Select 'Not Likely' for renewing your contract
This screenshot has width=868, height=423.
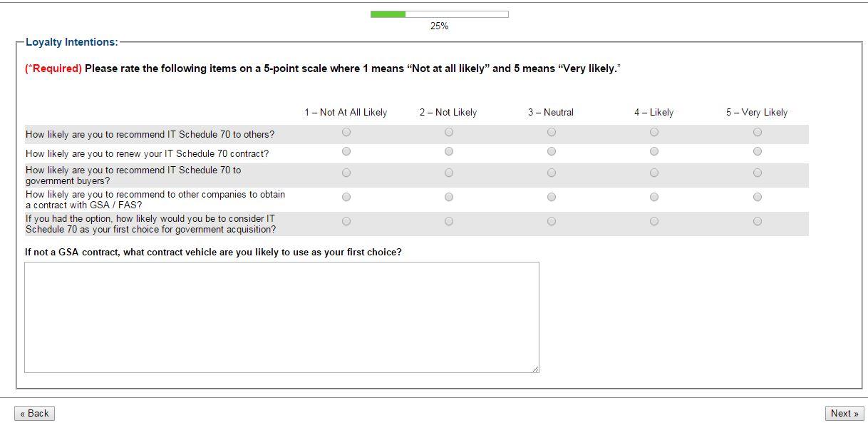[x=449, y=151]
